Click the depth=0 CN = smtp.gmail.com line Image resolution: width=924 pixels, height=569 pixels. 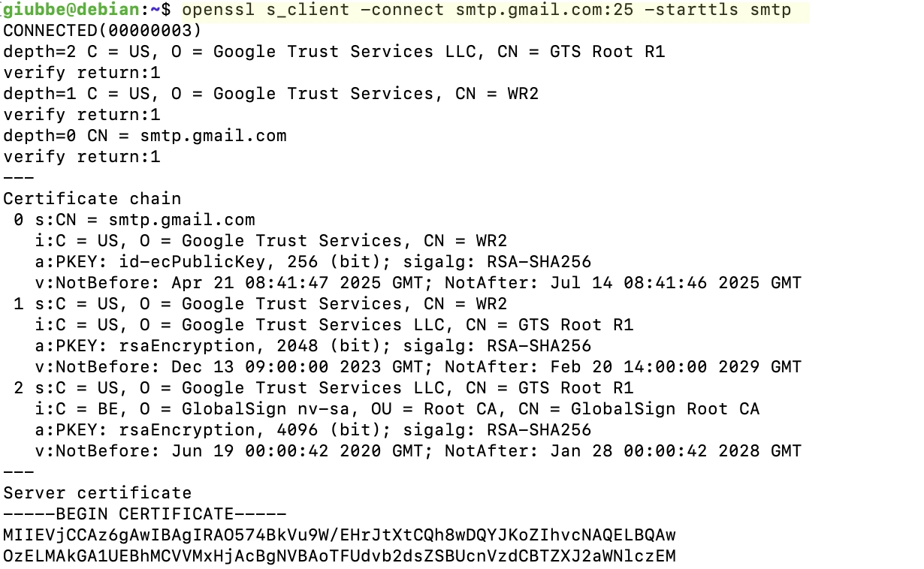(145, 136)
